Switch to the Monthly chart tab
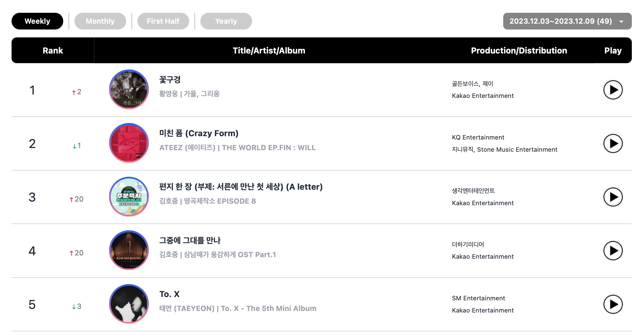This screenshot has height=335, width=644. coord(100,21)
